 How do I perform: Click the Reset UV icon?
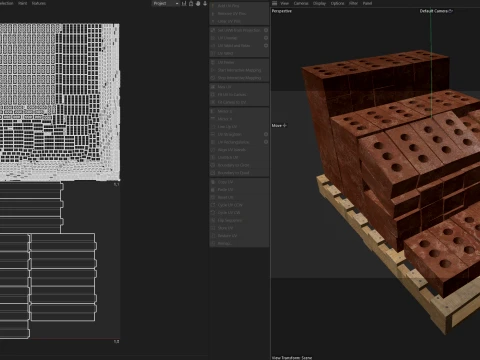coord(213,197)
